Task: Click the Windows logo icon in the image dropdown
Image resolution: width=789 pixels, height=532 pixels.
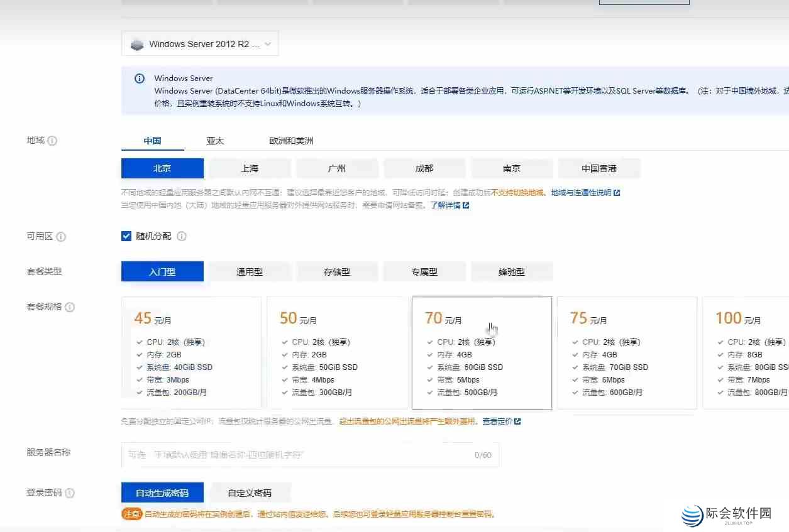Action: 136,43
